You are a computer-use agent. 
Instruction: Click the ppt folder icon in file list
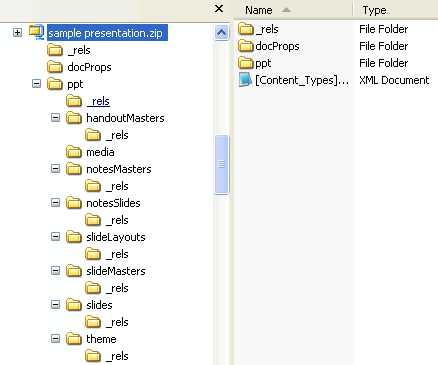(x=246, y=63)
